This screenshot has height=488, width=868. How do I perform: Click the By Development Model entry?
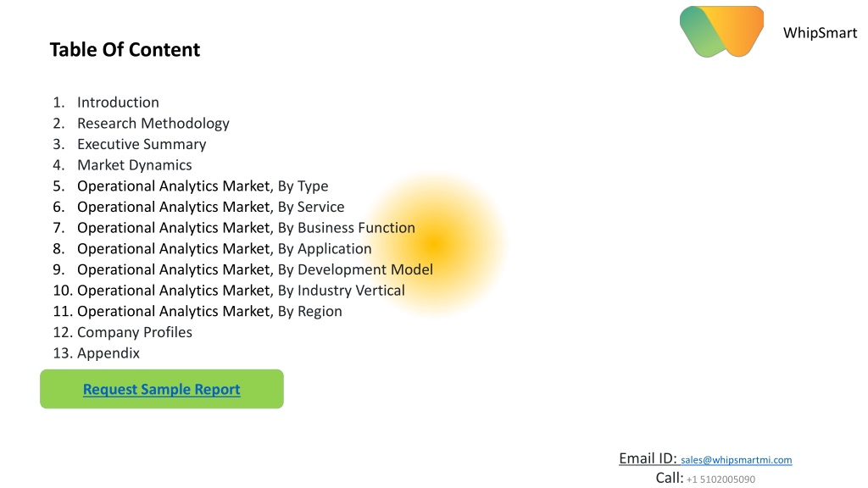[x=255, y=269]
